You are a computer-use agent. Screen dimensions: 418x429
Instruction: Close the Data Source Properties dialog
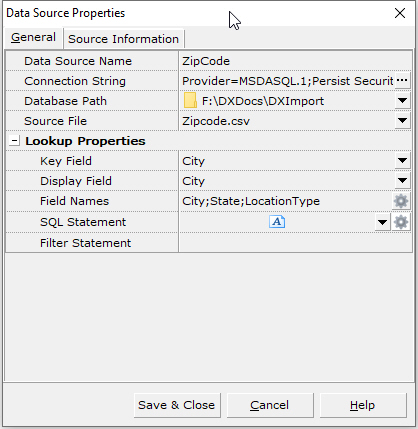tap(400, 13)
